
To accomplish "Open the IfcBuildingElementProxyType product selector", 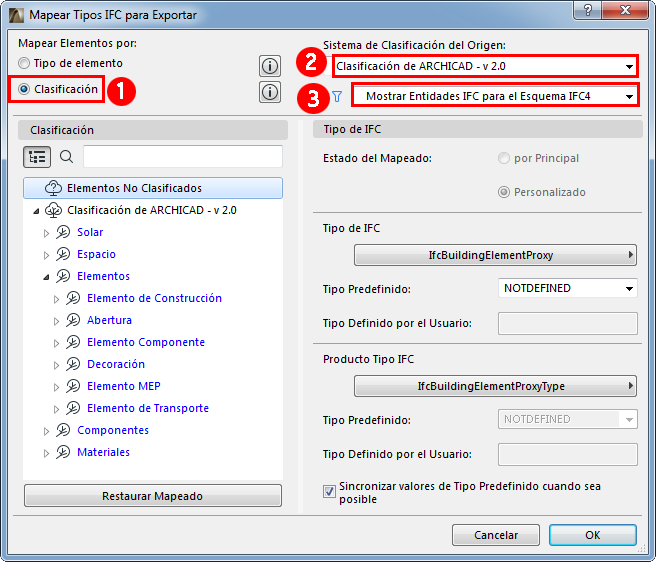I will click(495, 386).
